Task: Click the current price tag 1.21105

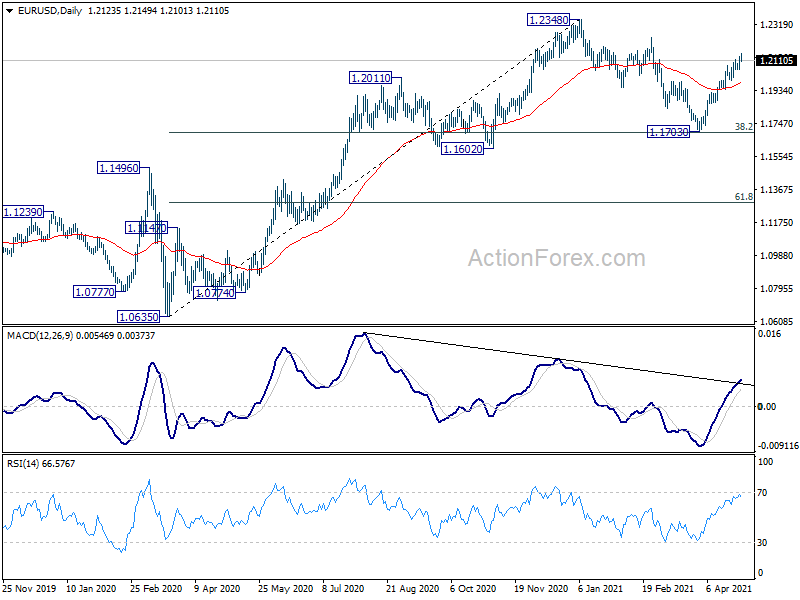Action: coord(776,61)
